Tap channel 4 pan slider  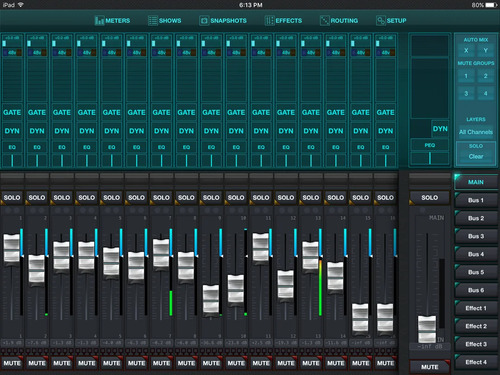click(x=87, y=160)
